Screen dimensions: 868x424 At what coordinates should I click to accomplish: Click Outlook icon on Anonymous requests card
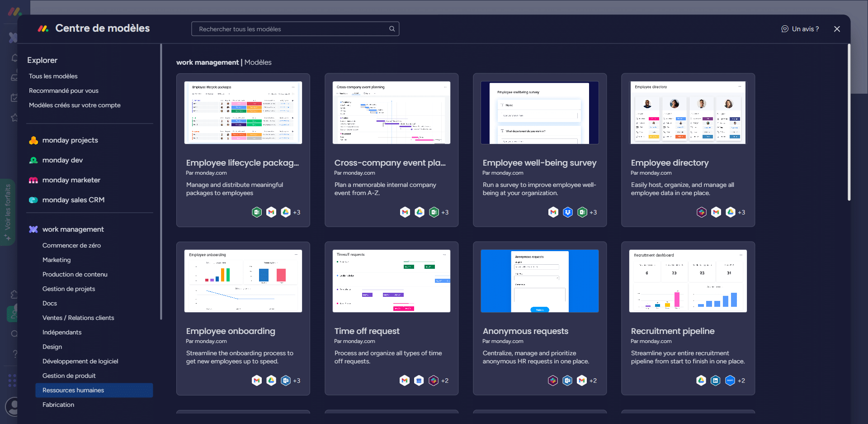567,381
